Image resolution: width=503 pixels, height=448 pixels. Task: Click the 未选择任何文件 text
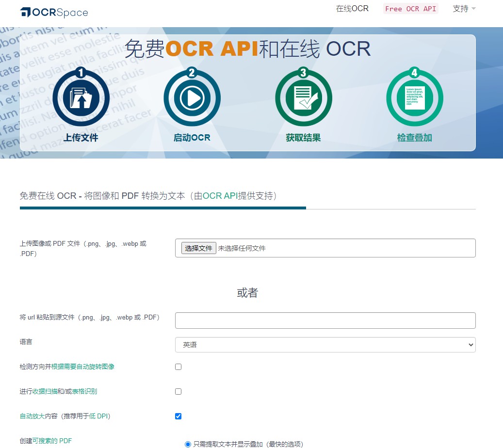coord(242,248)
